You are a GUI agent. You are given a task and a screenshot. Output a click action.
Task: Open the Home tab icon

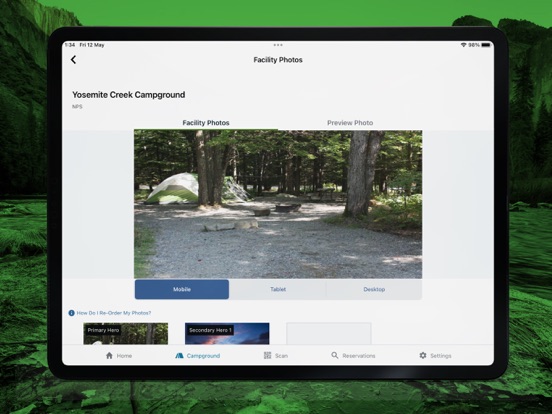[x=109, y=356]
